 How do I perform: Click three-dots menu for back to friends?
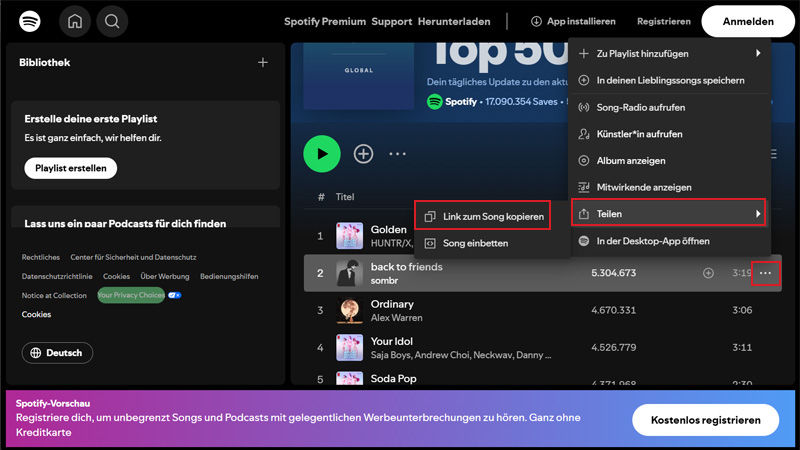[x=765, y=273]
